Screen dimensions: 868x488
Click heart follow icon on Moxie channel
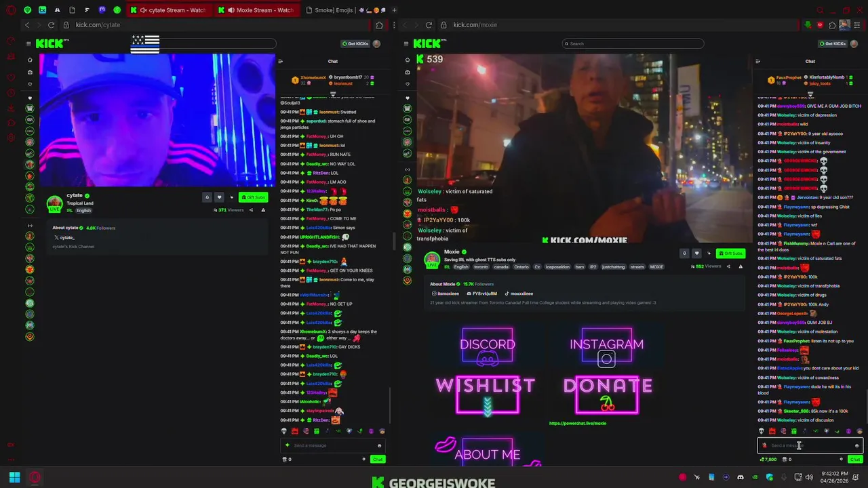[x=696, y=253]
